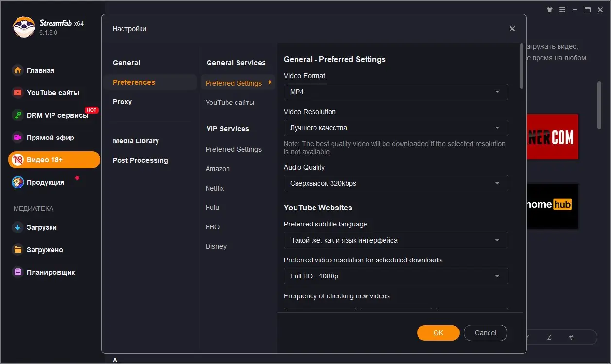This screenshot has width=611, height=364.
Task: Click the DRM VIP сервисы key icon
Action: click(x=18, y=115)
